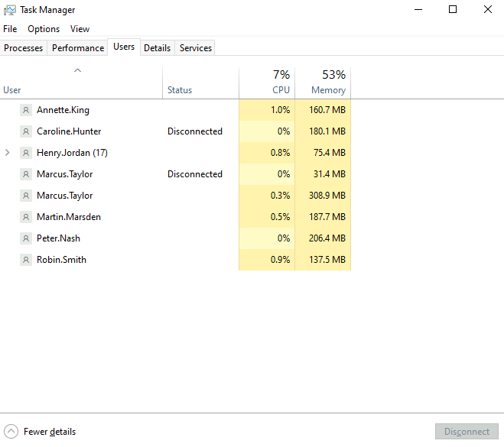
Task: Click the user icon beside Martin.Marsden
Action: pos(26,217)
